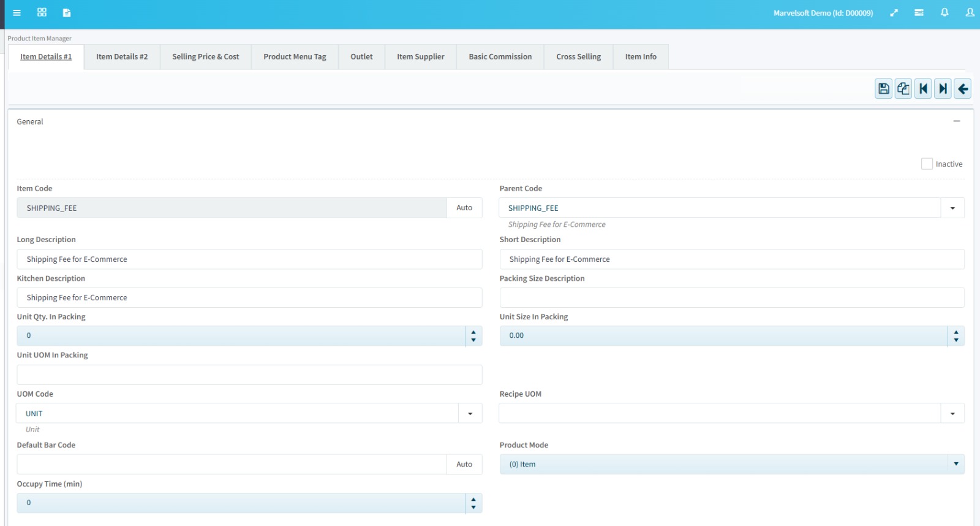Toggle fullscreen expand icon in header
This screenshot has height=526, width=980.
pyautogui.click(x=894, y=13)
